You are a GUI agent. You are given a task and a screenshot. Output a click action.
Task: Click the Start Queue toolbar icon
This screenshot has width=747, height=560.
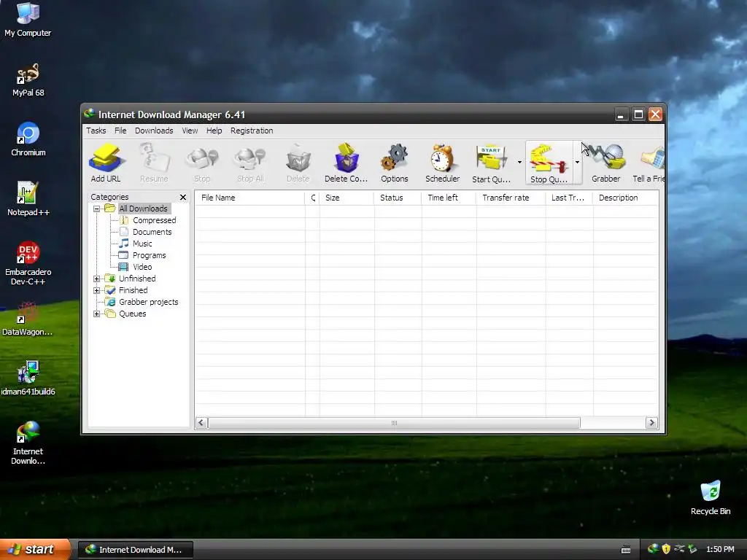(491, 163)
